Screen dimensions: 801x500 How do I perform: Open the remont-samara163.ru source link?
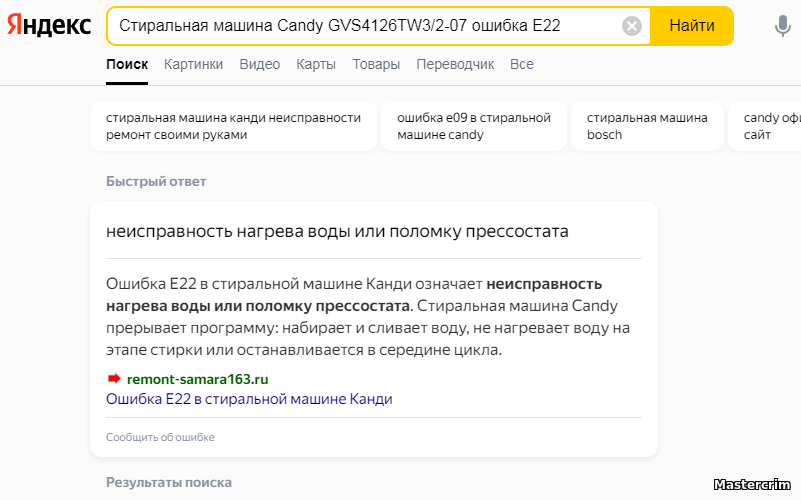pos(197,379)
